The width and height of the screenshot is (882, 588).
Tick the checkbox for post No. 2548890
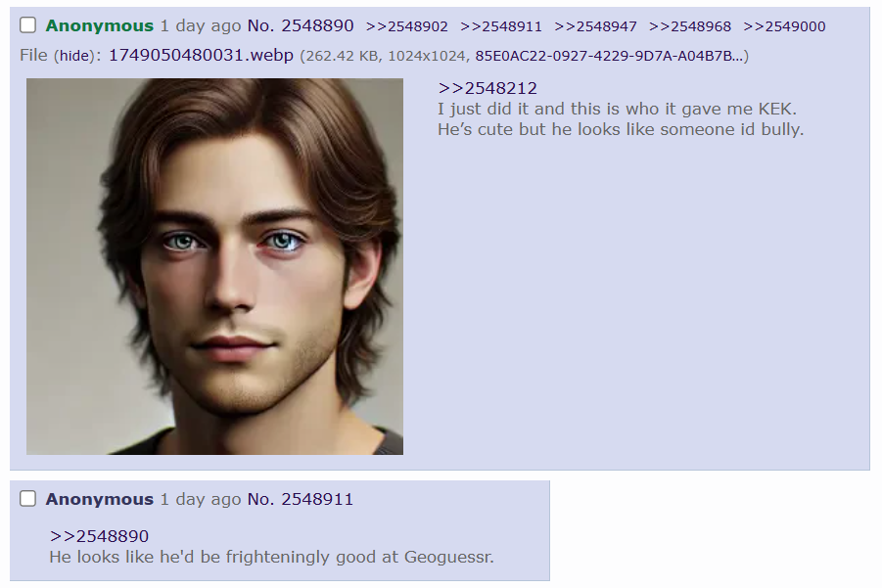pos(27,25)
